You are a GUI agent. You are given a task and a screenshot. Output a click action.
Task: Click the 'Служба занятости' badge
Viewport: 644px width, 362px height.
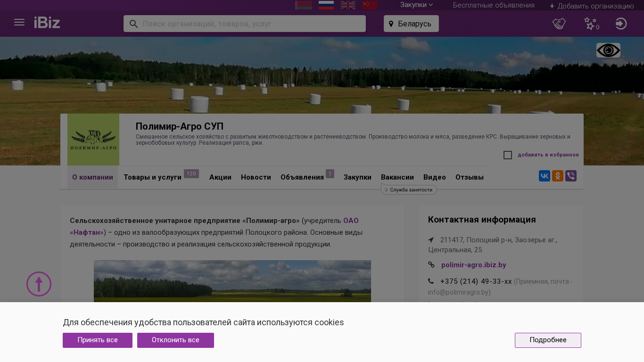coord(409,189)
